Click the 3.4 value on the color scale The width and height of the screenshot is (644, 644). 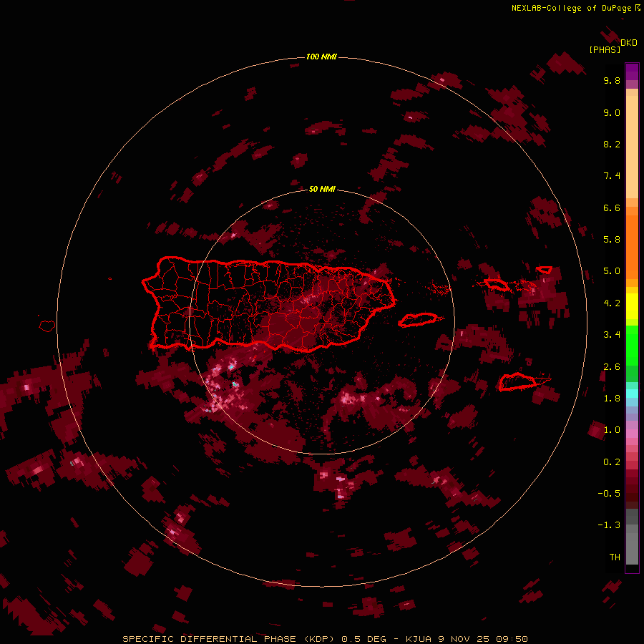612,335
